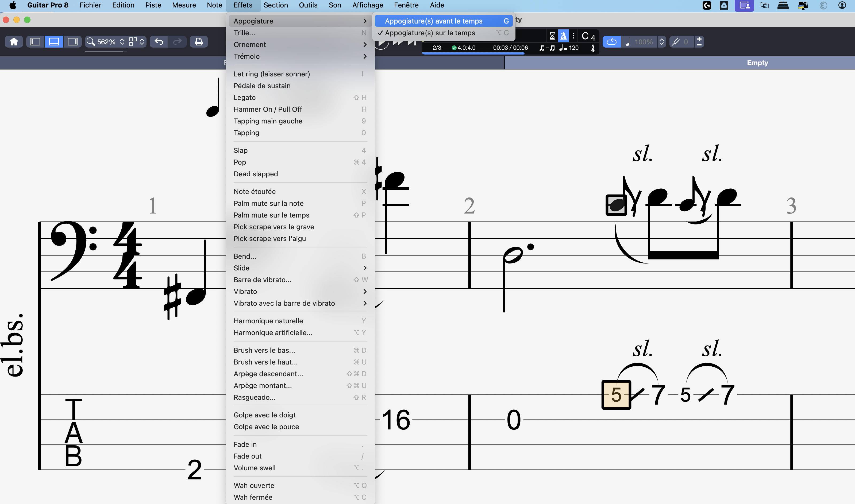Viewport: 855px width, 504px height.
Task: Click the C 4 note display
Action: click(588, 36)
